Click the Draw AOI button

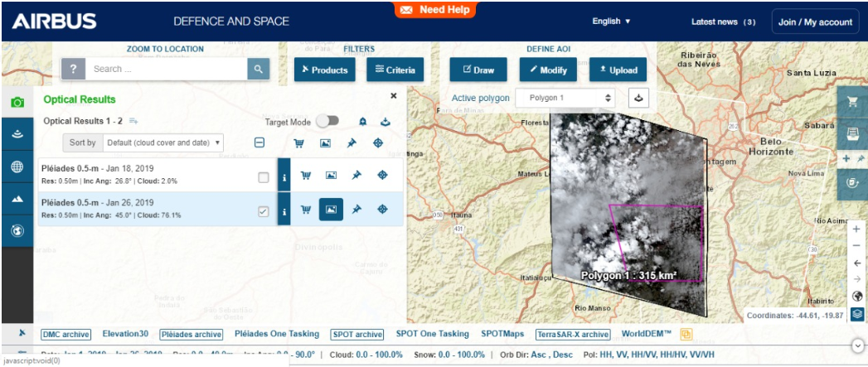click(x=478, y=70)
